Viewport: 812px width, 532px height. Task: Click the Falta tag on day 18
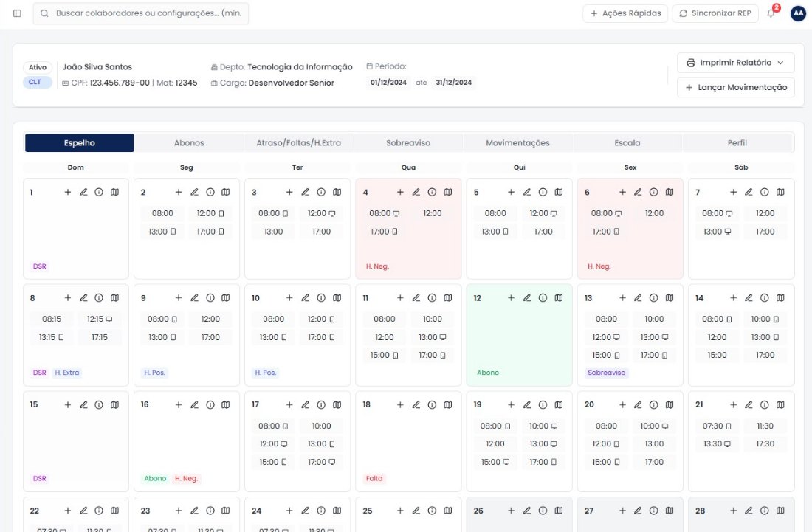click(374, 478)
